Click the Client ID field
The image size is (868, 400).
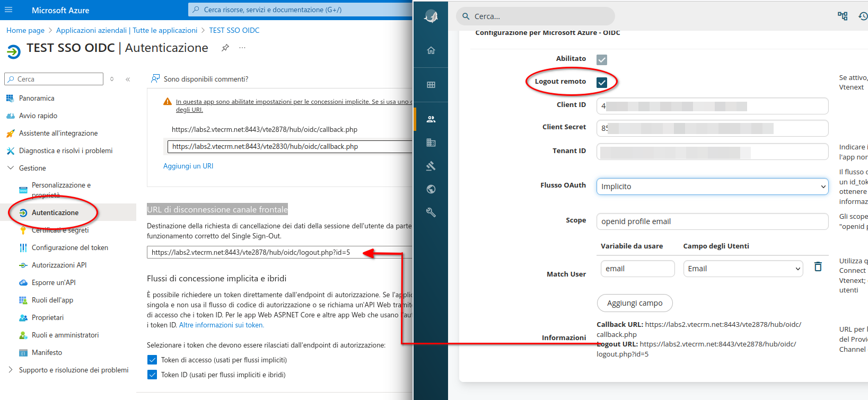click(x=712, y=106)
